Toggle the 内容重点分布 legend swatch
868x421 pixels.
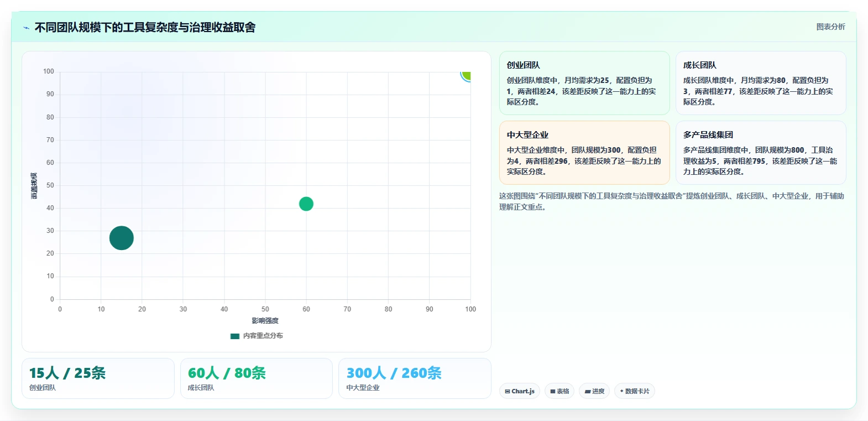235,336
